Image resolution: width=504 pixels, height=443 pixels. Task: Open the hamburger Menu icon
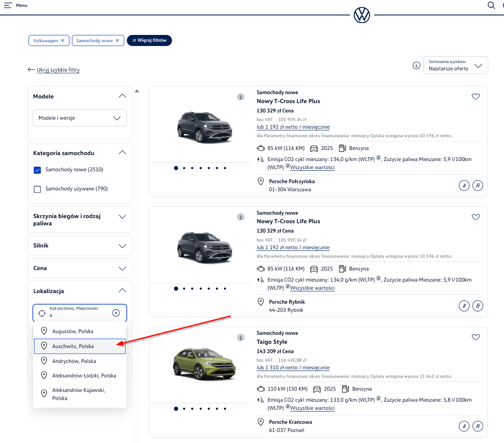8,5
